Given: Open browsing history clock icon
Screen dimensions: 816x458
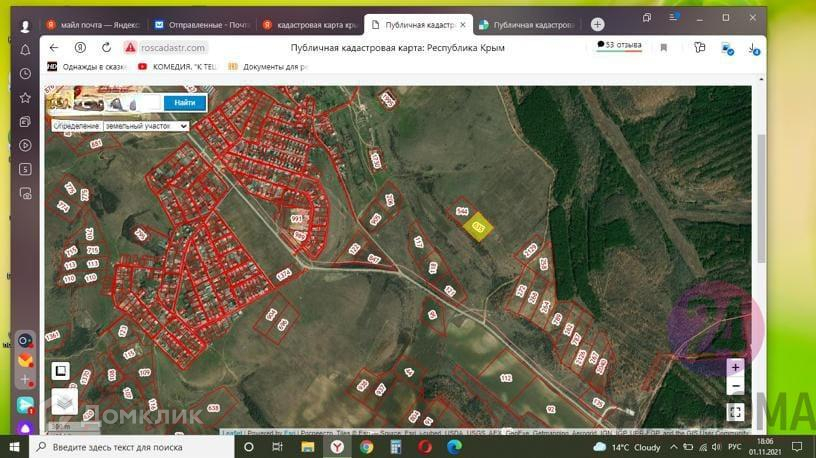Looking at the screenshot, I should coord(25,74).
